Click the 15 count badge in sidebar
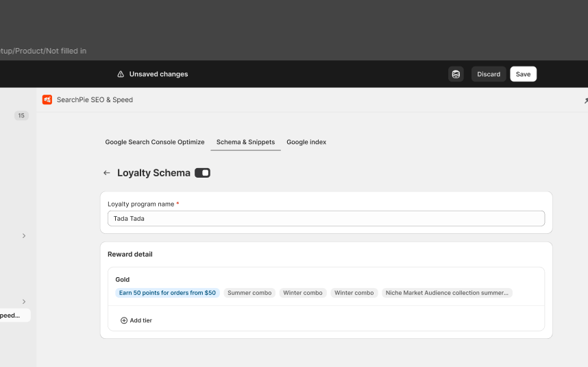Screen dimensions: 588x367 21,116
